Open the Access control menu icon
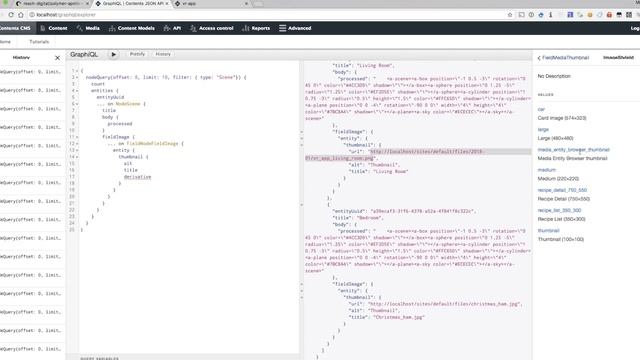The height and width of the screenshot is (360, 640). click(193, 28)
